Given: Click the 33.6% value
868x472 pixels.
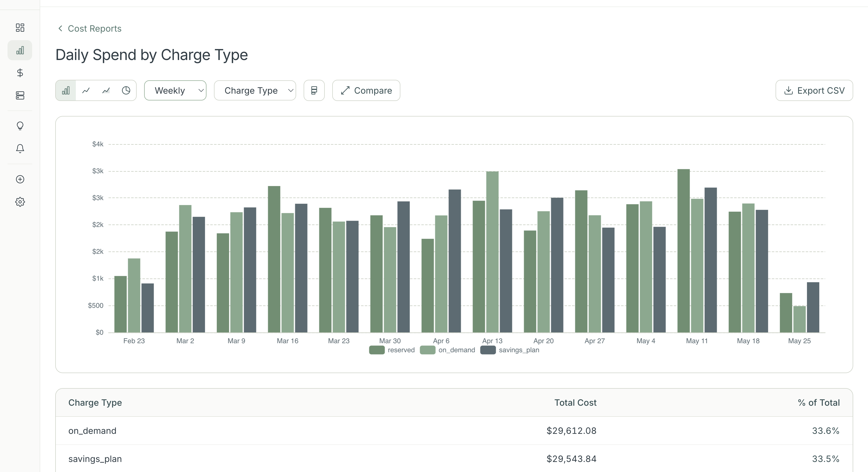Looking at the screenshot, I should (x=826, y=431).
